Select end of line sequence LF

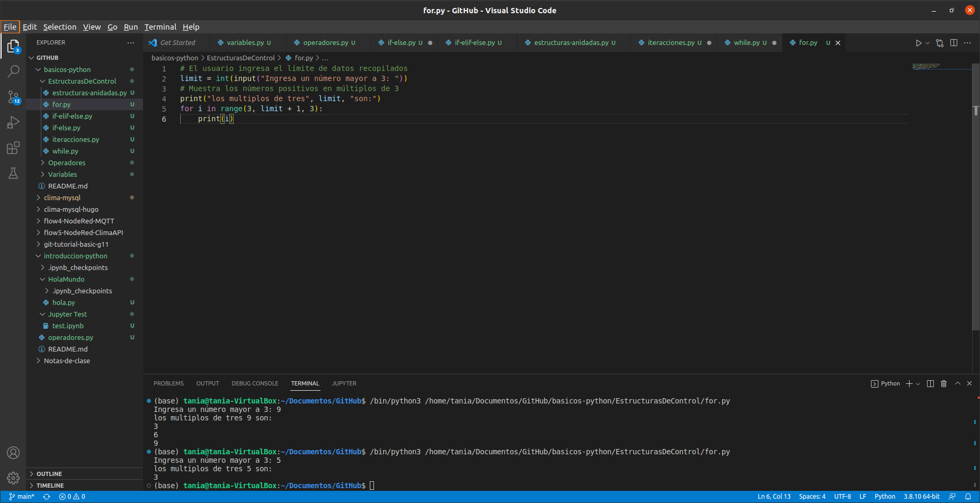pos(863,497)
